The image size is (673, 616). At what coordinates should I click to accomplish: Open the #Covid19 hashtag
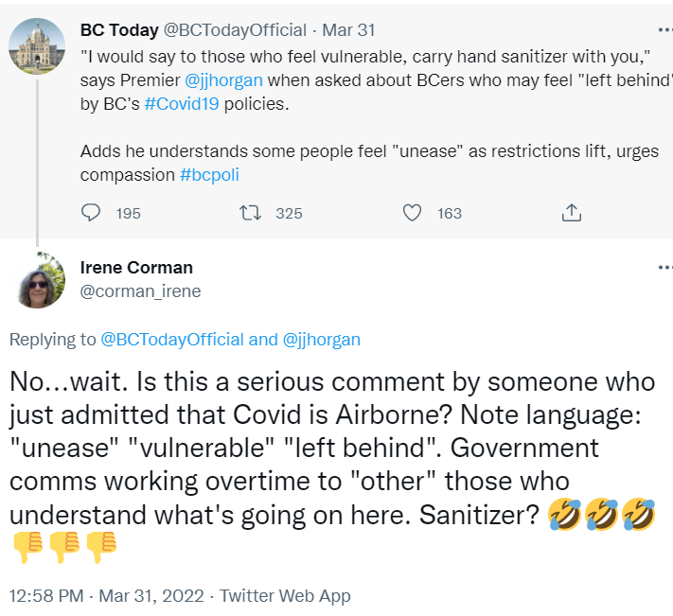click(x=181, y=104)
